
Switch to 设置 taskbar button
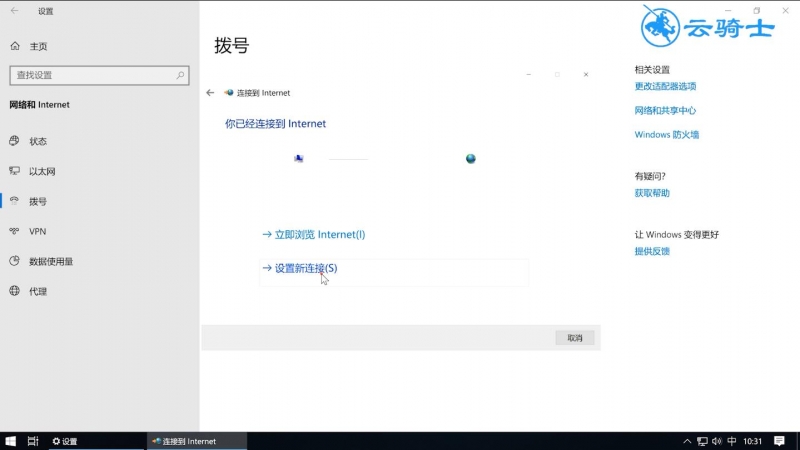click(96, 441)
